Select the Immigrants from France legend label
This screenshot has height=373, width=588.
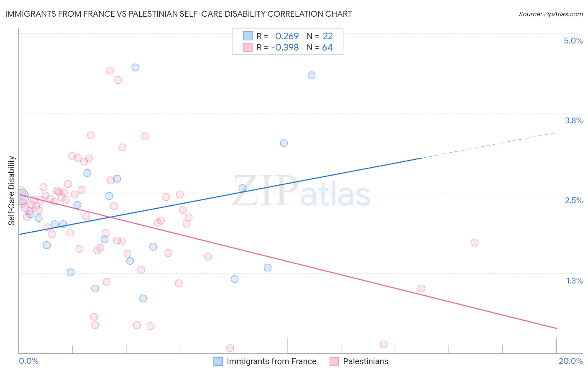pyautogui.click(x=271, y=361)
